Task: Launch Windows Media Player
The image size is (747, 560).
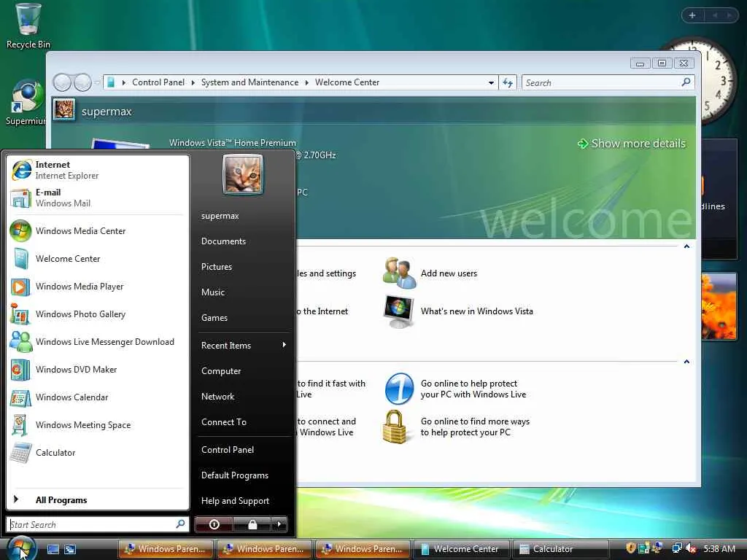Action: click(98, 286)
